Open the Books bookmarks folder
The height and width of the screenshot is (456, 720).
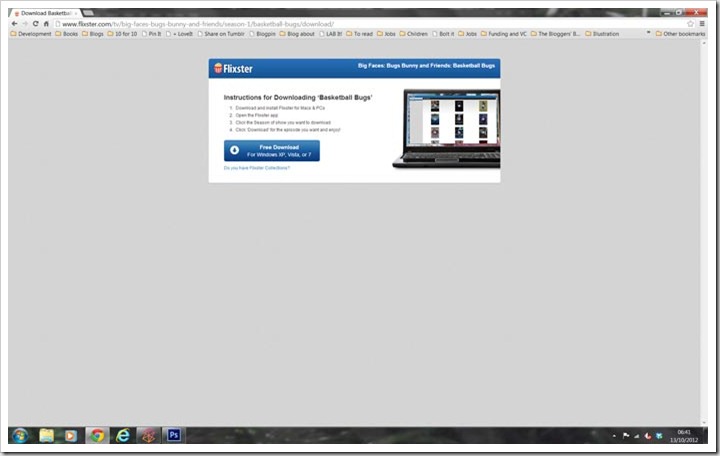click(x=67, y=34)
